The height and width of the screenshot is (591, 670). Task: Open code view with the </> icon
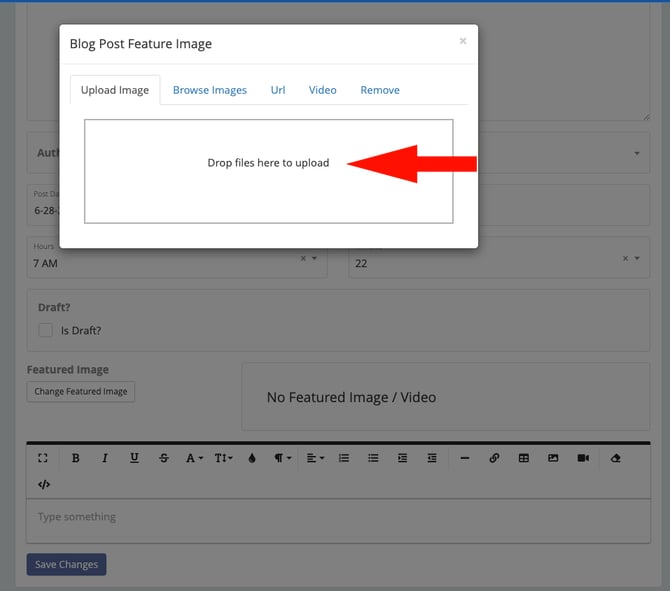[x=44, y=484]
